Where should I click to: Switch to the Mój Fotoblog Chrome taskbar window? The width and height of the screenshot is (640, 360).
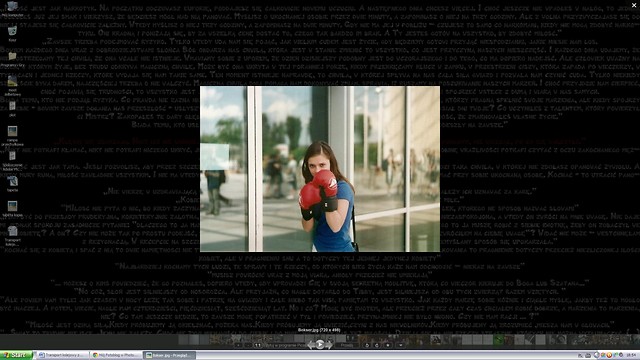[116, 355]
